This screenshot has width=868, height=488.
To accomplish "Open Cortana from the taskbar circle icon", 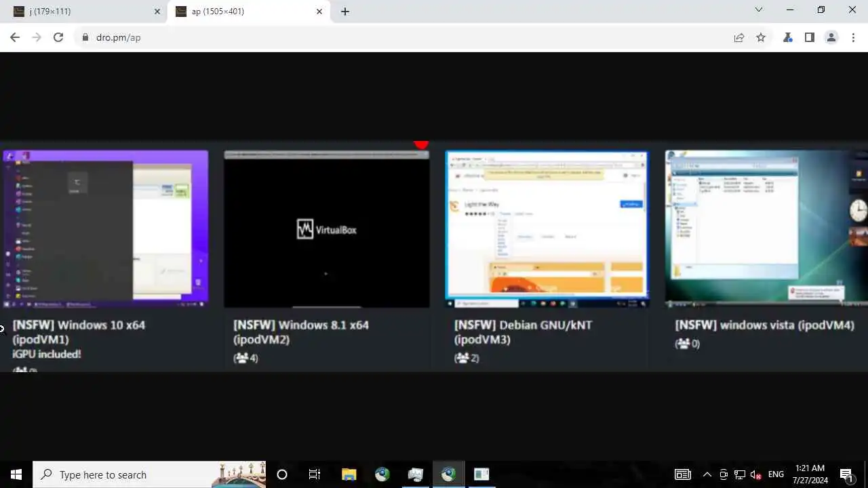I will pyautogui.click(x=282, y=474).
